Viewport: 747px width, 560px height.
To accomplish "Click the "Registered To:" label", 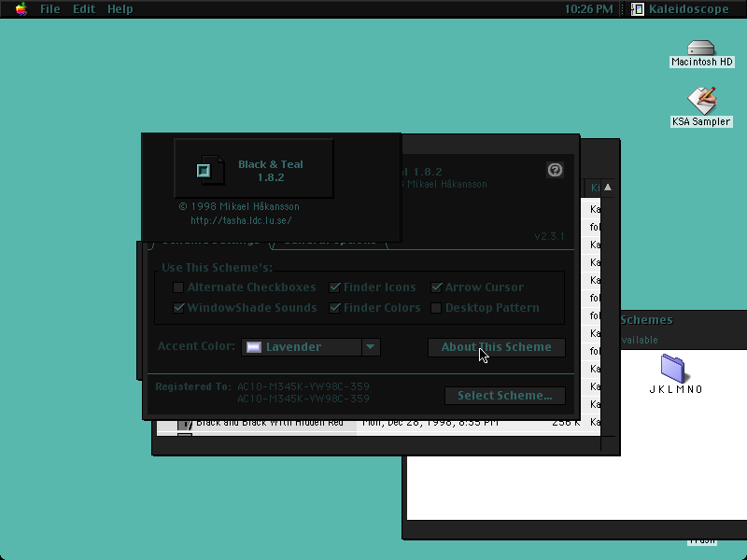I will [193, 386].
